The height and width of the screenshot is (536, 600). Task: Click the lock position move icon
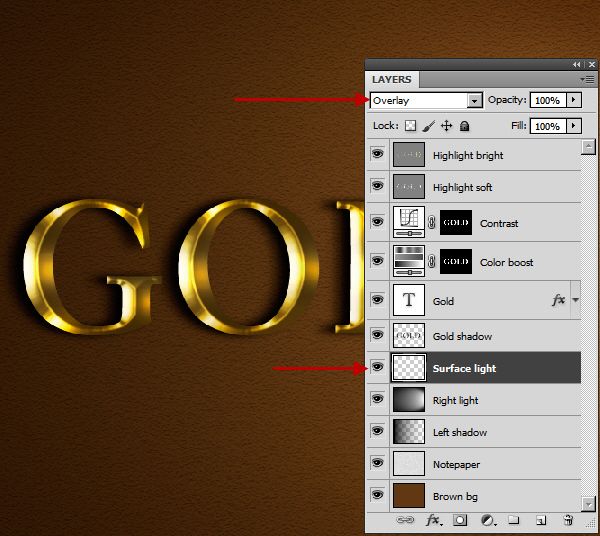tap(447, 125)
